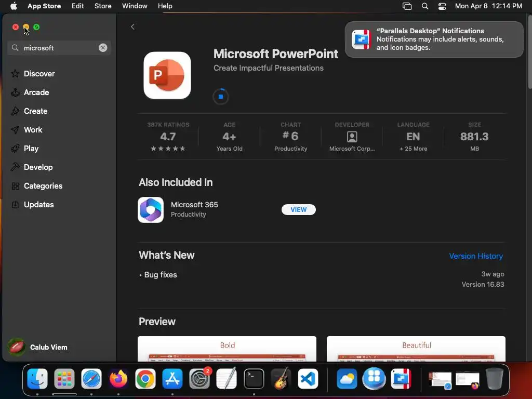Open Control Center in menu bar
Viewport: 532px width, 399px height.
[x=442, y=6]
